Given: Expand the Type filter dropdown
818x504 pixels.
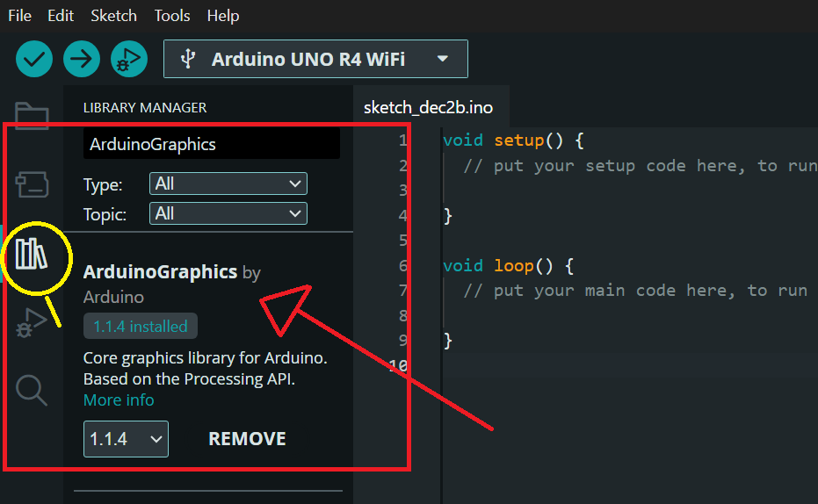Looking at the screenshot, I should coord(228,184).
